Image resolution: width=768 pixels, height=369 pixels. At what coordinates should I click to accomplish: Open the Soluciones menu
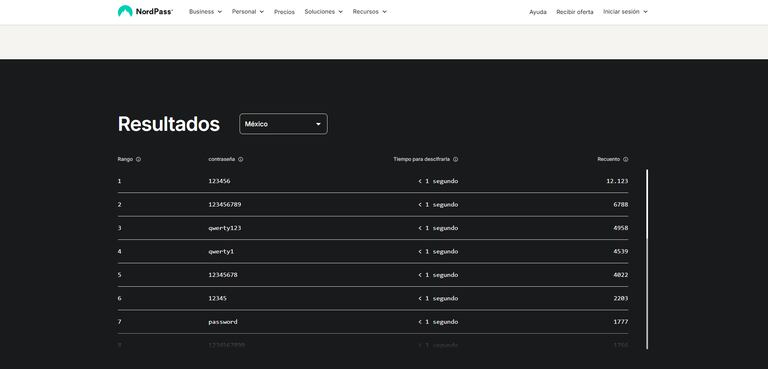click(324, 12)
